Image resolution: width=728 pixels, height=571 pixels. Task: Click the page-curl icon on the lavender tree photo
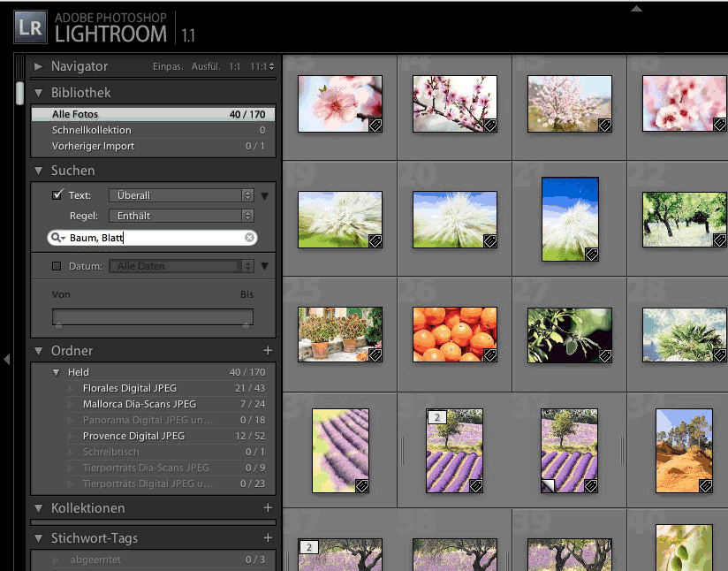pos(549,485)
